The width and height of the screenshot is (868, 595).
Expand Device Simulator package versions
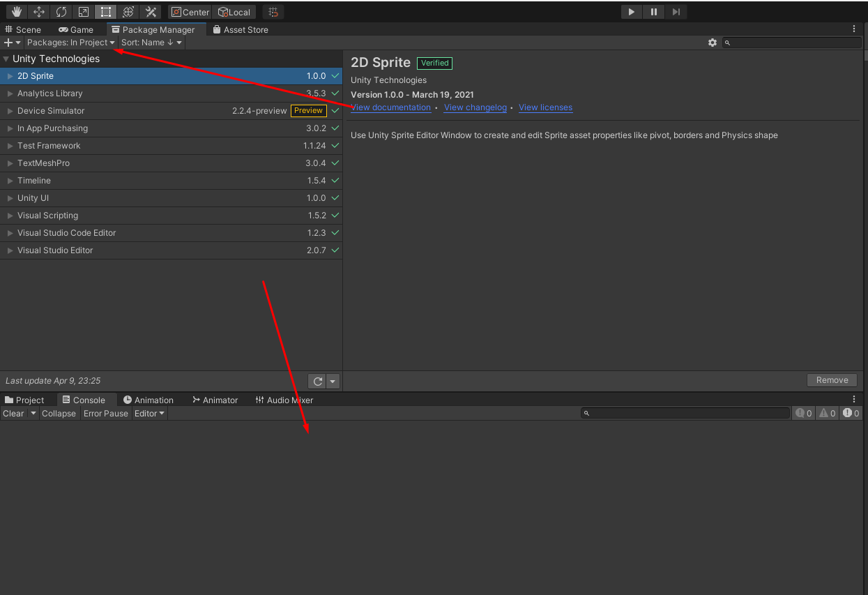pyautogui.click(x=10, y=111)
